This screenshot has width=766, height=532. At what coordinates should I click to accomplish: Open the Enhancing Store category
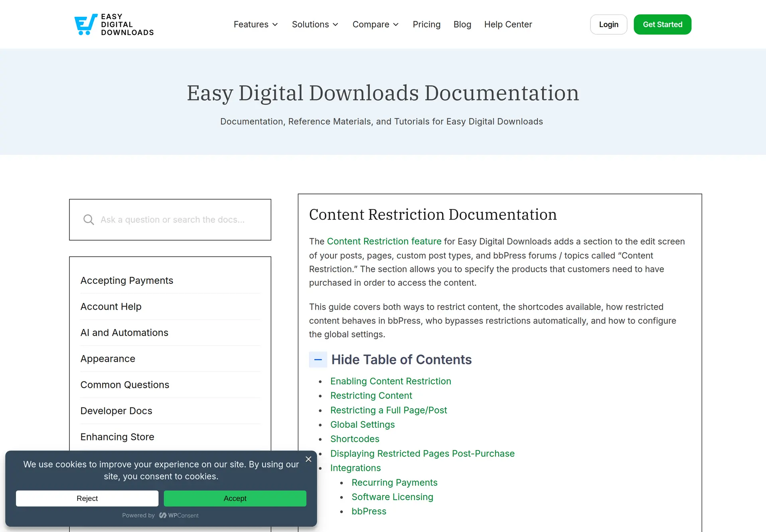tap(117, 437)
